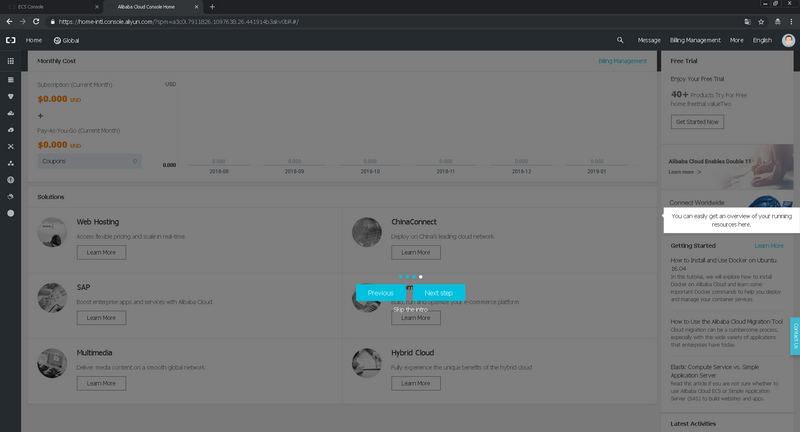The image size is (800, 432).
Task: Click the Billing Management link in Monthly Cost
Action: pos(622,61)
